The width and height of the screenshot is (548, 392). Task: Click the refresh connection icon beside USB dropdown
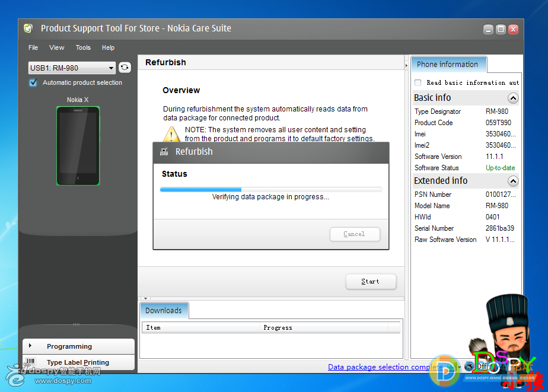click(x=125, y=68)
